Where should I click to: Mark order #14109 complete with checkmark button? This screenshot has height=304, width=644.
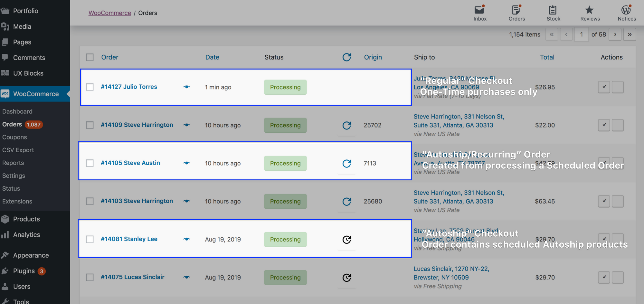[604, 125]
